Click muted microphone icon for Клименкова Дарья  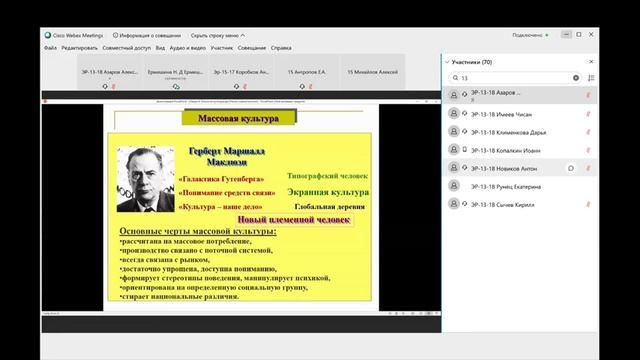tap(588, 132)
